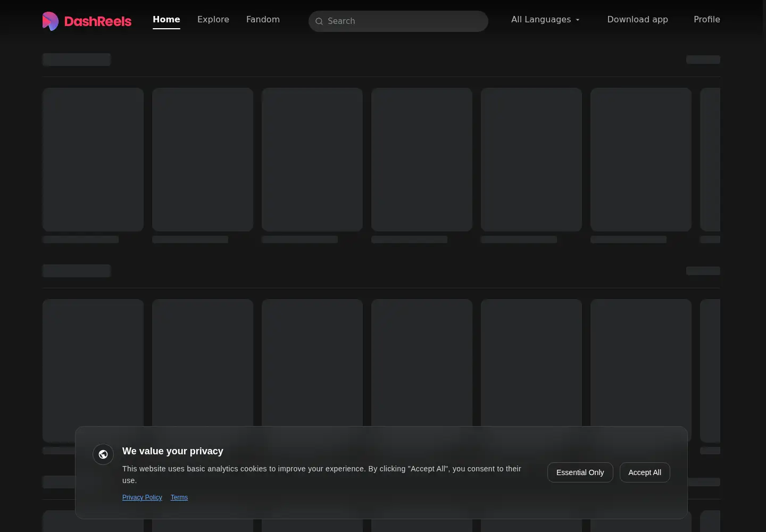Open the Terms link
The image size is (766, 532).
pos(179,497)
